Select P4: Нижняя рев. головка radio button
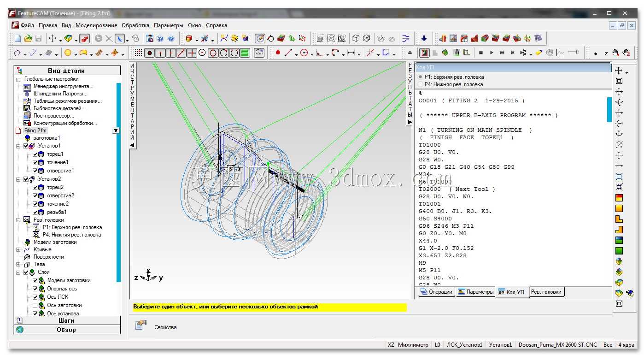Screen dimensions: 644x355 [x=421, y=84]
